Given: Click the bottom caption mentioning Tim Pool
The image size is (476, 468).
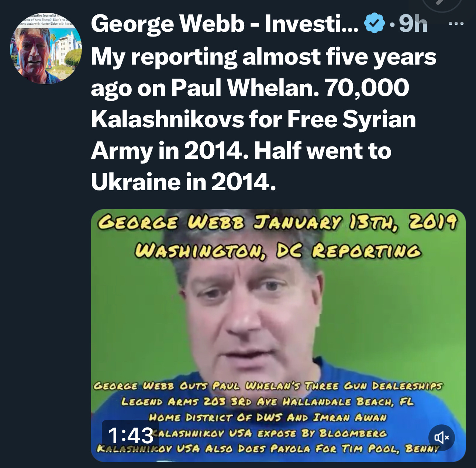Looking at the screenshot, I should tap(268, 449).
